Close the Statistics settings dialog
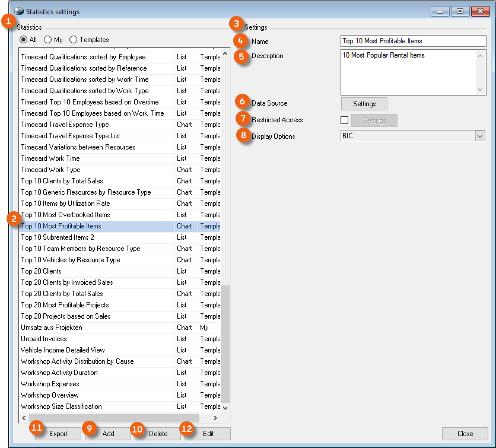 coord(465,434)
